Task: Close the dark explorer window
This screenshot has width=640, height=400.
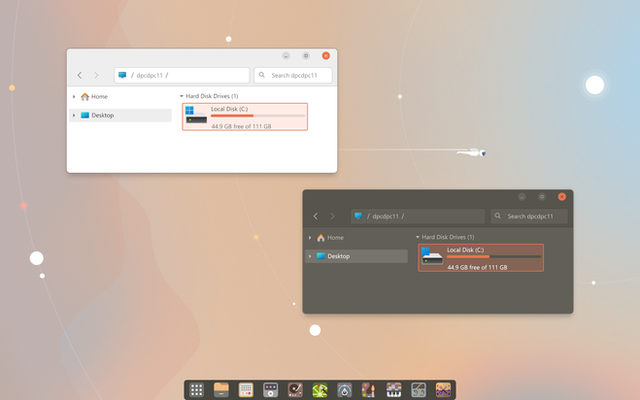Action: pyautogui.click(x=562, y=197)
